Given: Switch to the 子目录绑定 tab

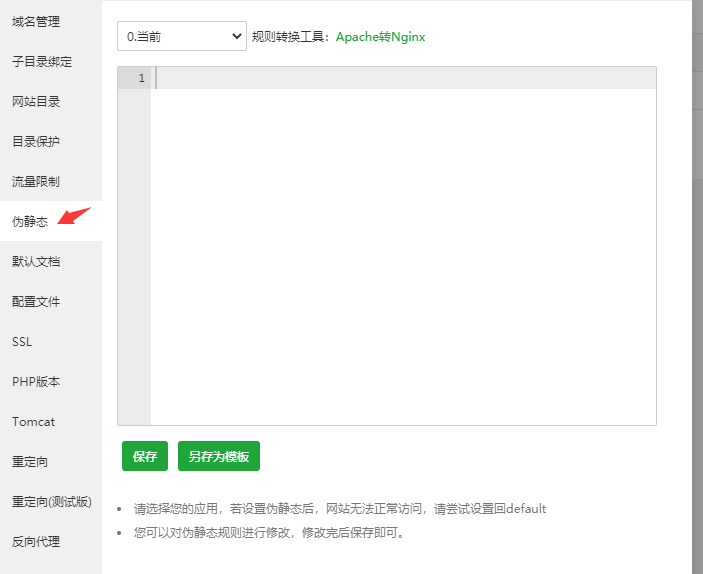Looking at the screenshot, I should [51, 61].
